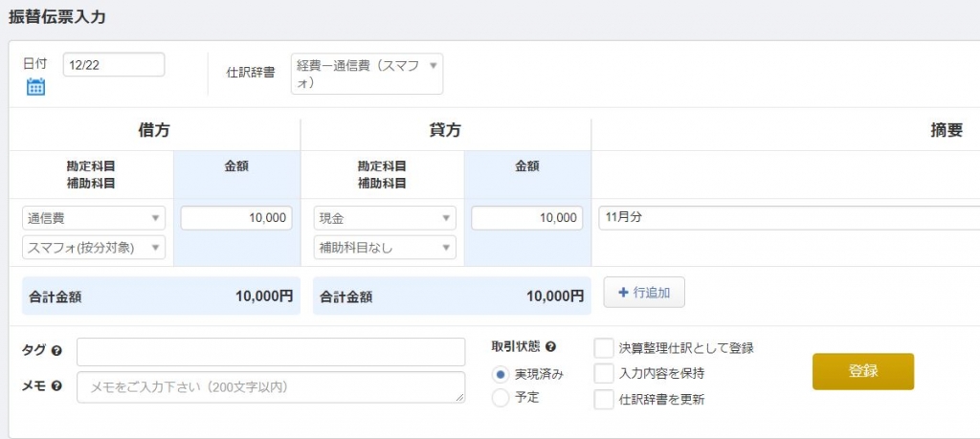
Task: Click the 行追加 button
Action: [644, 293]
